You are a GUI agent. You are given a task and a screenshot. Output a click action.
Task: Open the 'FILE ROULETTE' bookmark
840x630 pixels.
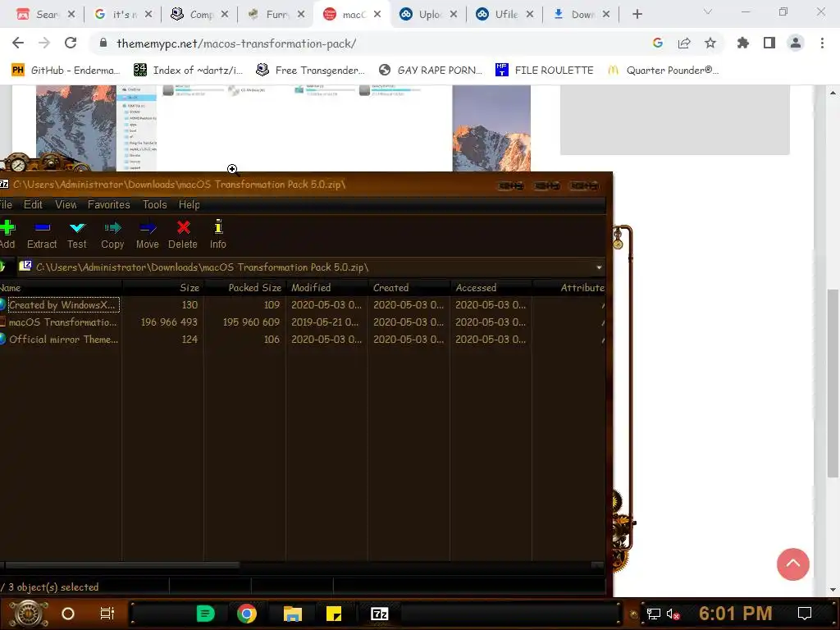tap(545, 71)
